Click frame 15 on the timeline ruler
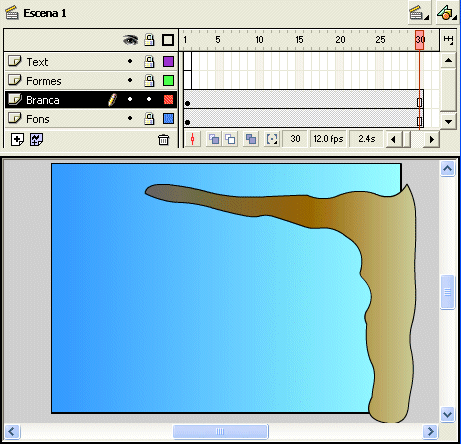The image size is (461, 444). (299, 40)
